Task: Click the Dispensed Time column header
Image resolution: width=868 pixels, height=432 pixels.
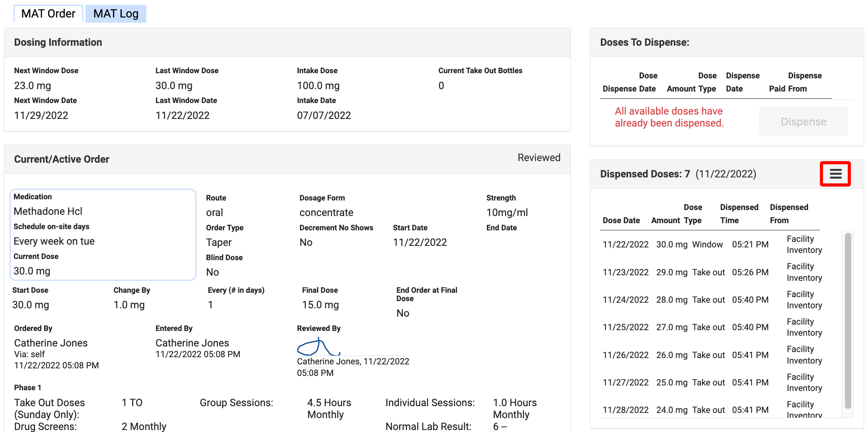Action: pyautogui.click(x=739, y=214)
